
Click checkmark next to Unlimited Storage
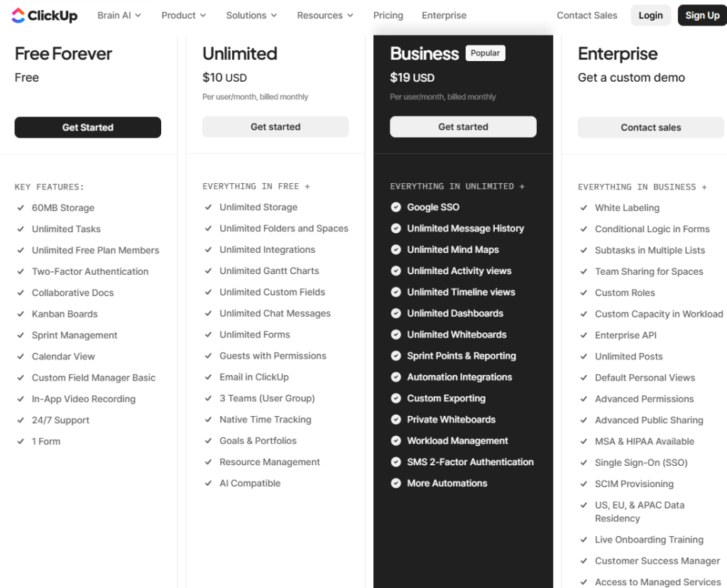click(208, 207)
